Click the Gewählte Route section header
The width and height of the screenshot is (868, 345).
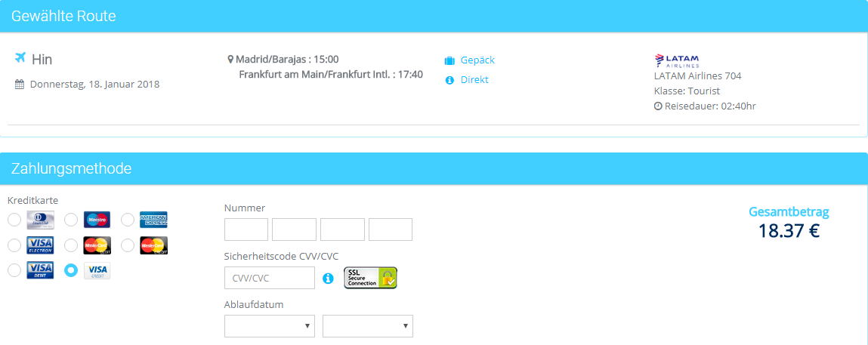pos(434,16)
